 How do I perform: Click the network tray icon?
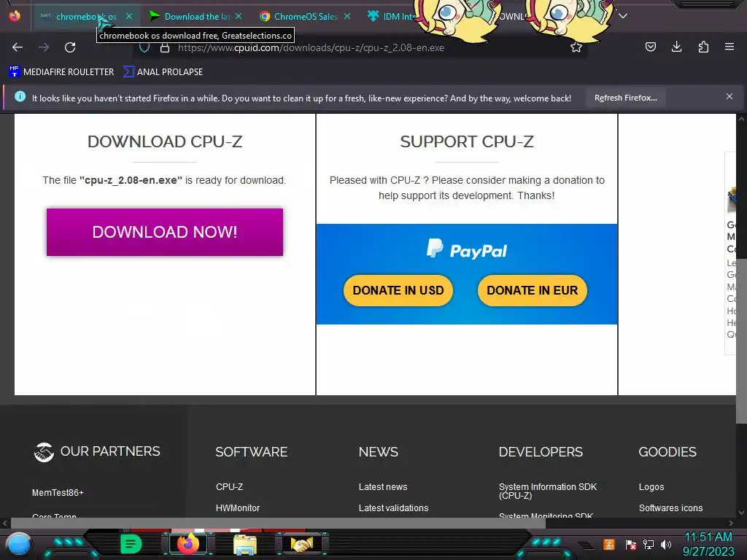click(x=648, y=544)
